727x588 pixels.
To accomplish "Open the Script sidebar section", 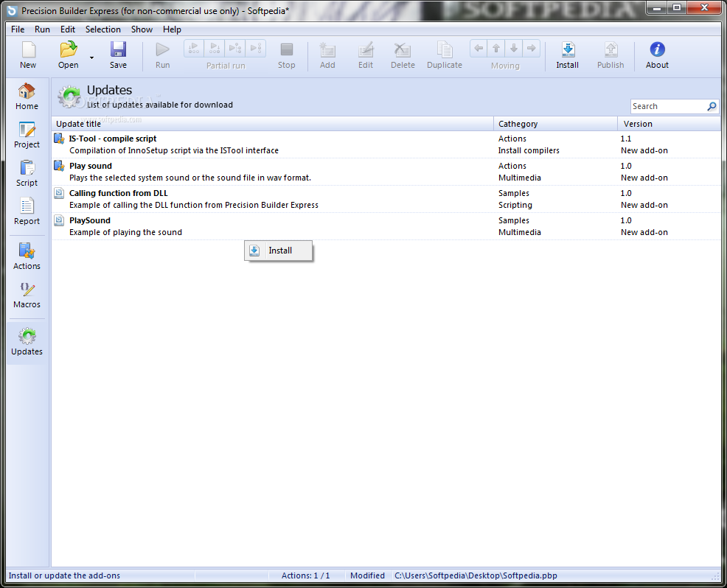I will tap(27, 174).
